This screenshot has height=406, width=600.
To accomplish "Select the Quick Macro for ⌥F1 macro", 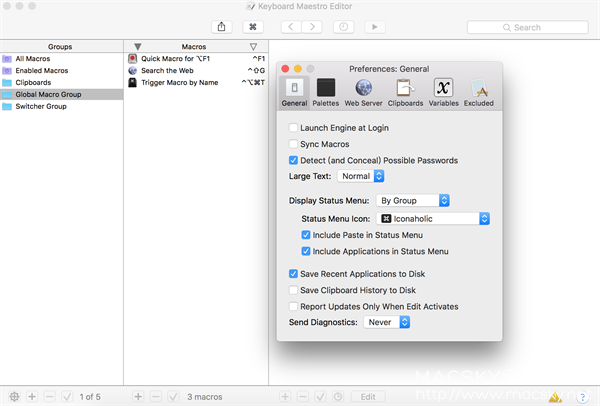I will pyautogui.click(x=196, y=59).
